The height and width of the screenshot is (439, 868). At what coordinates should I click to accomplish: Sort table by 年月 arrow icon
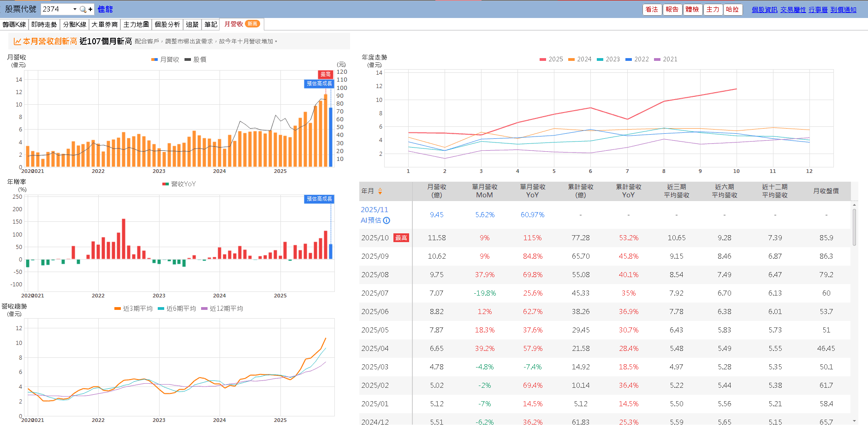[380, 191]
